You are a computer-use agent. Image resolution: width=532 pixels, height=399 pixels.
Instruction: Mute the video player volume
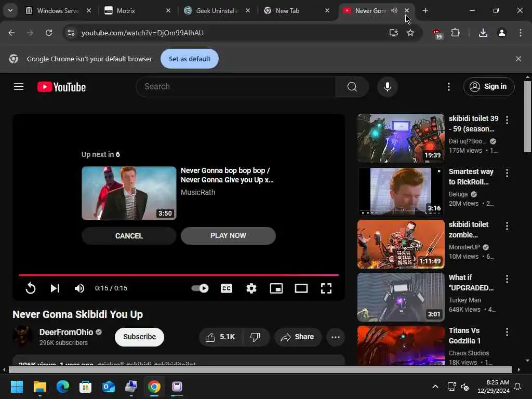pos(79,288)
